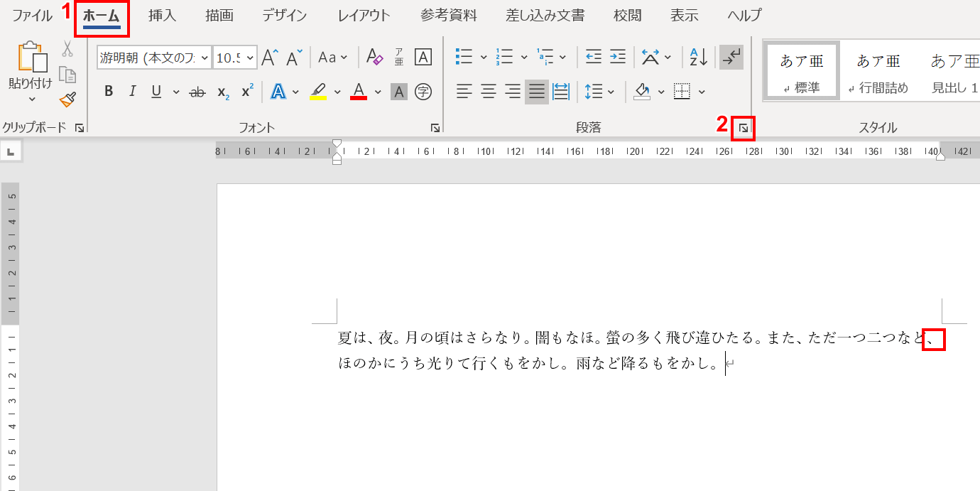Click the bullets list icon
Viewport: 980px width, 491px height.
click(x=464, y=57)
